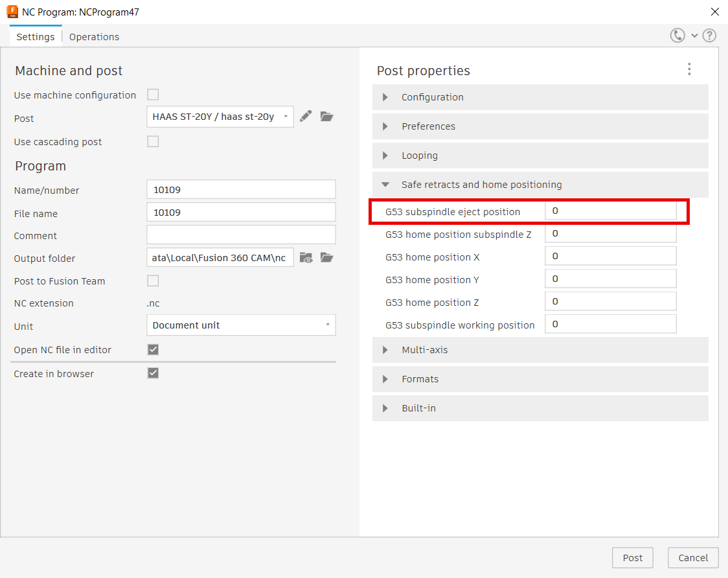This screenshot has width=728, height=578.
Task: Toggle Use cascading post checkbox
Action: [x=153, y=141]
